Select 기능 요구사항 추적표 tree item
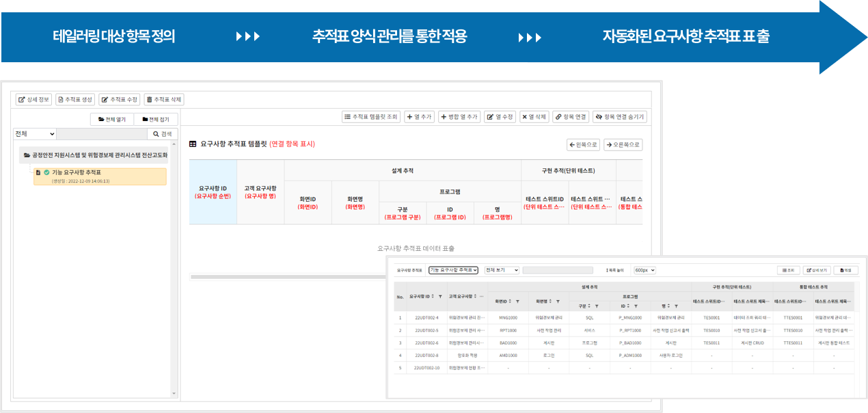This screenshot has width=868, height=413. tap(100, 176)
